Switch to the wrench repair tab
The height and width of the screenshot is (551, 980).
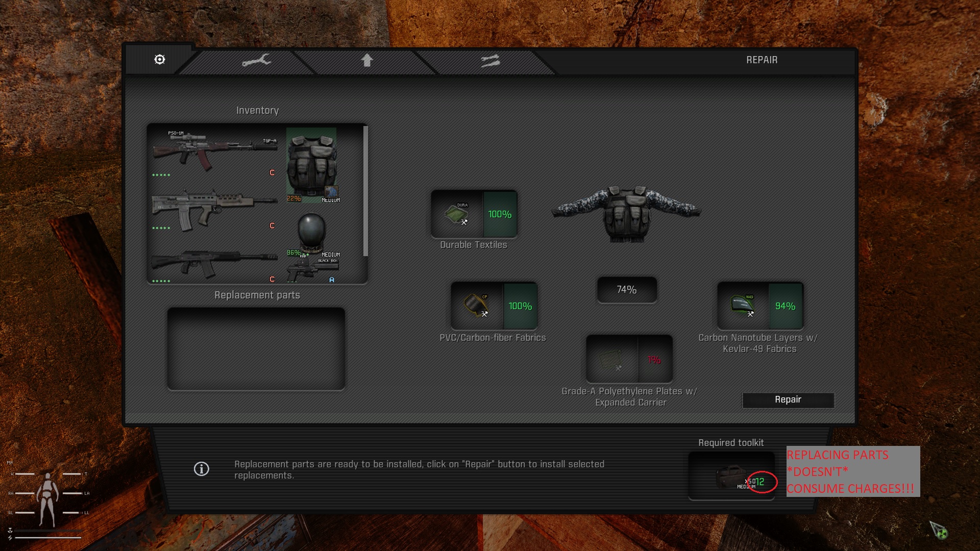point(256,61)
